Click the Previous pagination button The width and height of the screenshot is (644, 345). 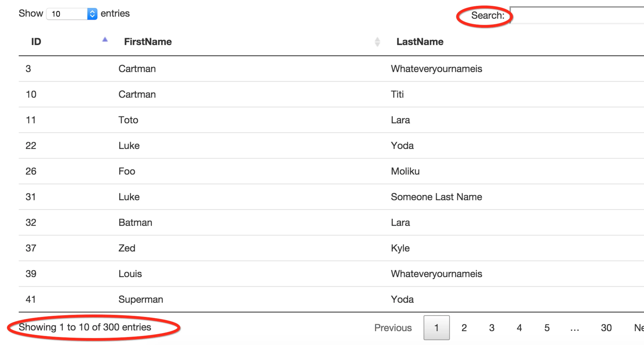pyautogui.click(x=393, y=328)
